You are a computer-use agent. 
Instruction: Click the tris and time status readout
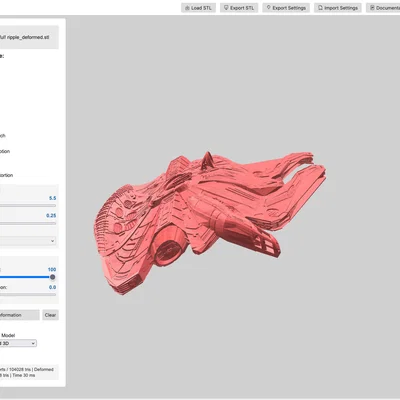pyautogui.click(x=29, y=372)
